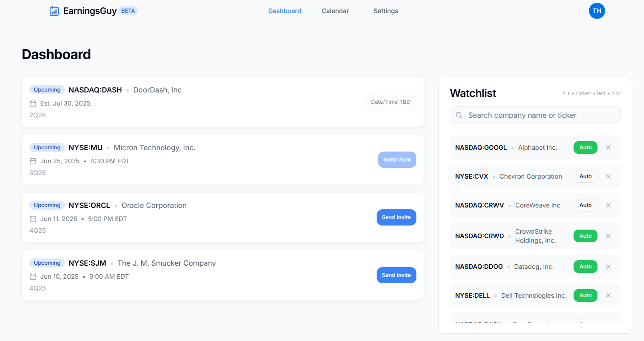
Task: Click the Enter Del Esc keyboard hints
Action: (x=591, y=93)
